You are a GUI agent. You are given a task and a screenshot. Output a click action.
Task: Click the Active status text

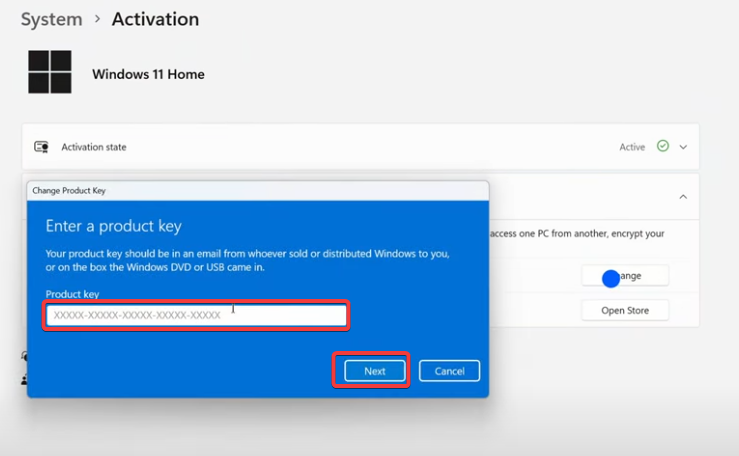[x=632, y=147]
